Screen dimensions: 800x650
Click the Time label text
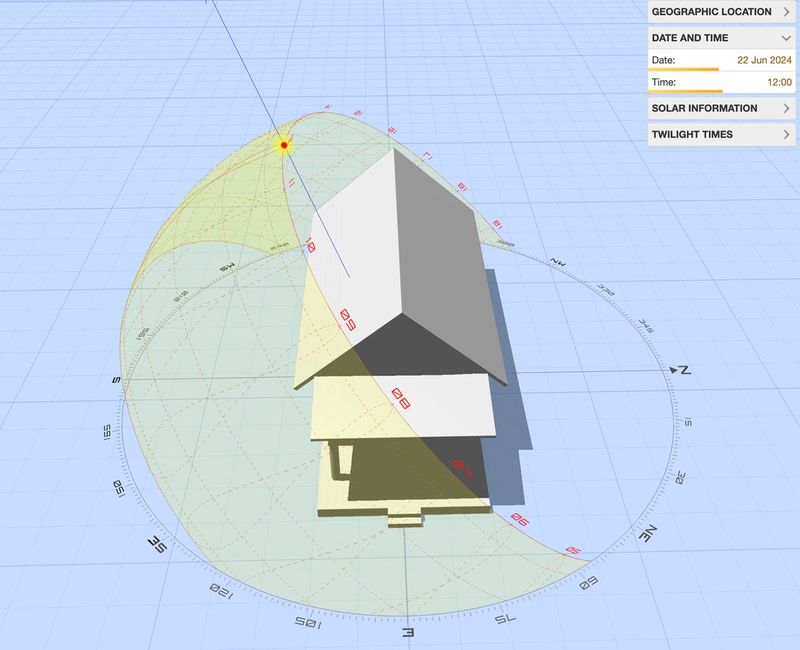click(x=664, y=82)
